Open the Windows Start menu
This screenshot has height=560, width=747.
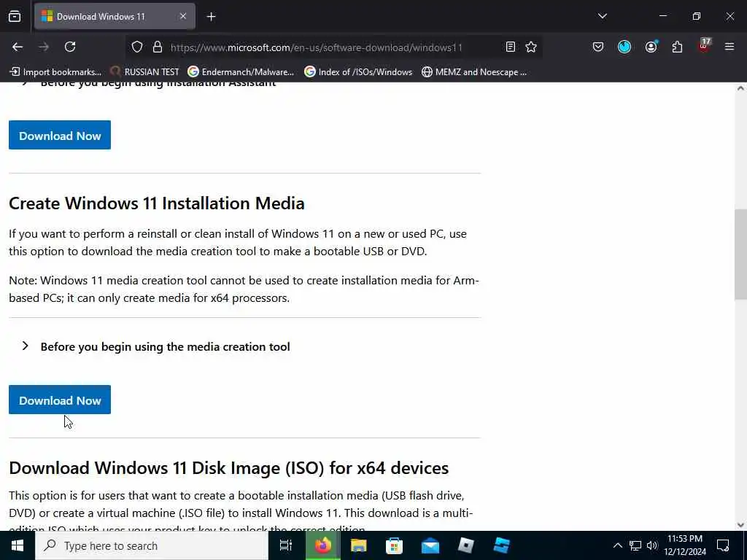tap(18, 545)
